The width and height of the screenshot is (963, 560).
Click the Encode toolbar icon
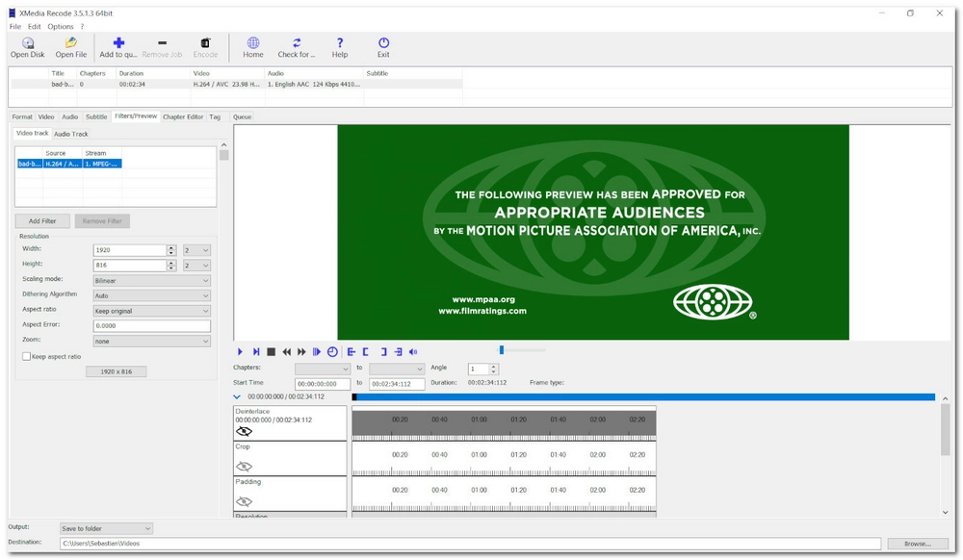(x=205, y=43)
